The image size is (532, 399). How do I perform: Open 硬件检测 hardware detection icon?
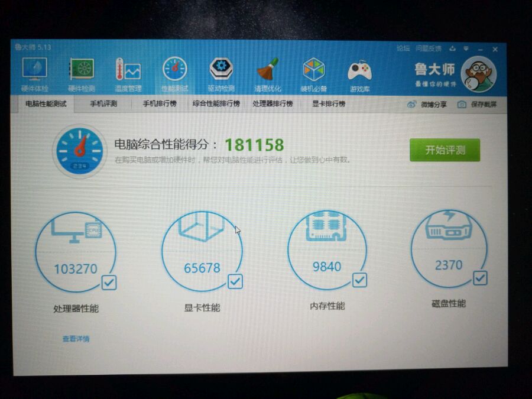point(82,69)
